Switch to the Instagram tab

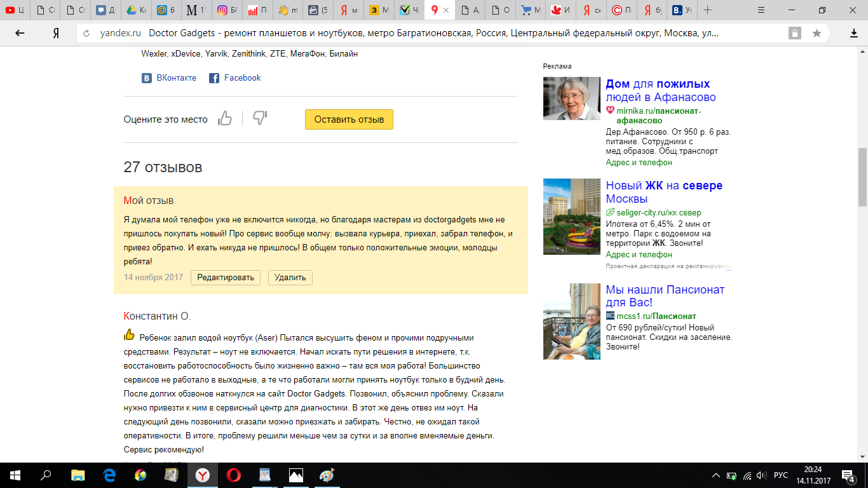coord(227,10)
